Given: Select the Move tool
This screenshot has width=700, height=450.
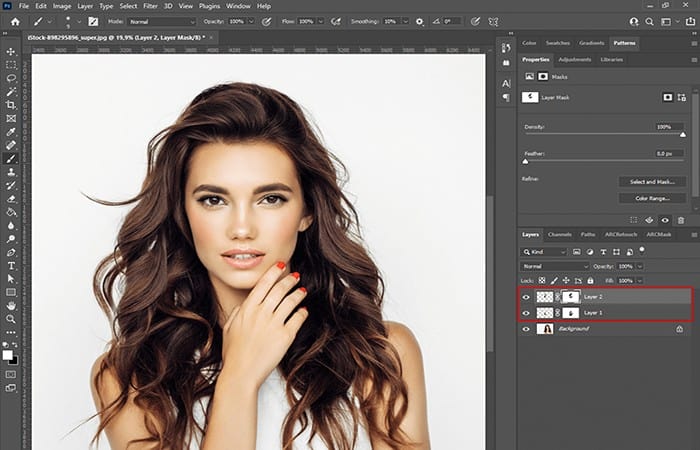Looking at the screenshot, I should point(11,52).
